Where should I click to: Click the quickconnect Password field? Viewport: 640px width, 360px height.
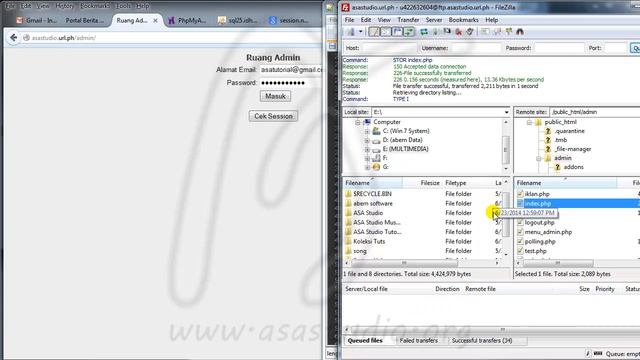559,48
